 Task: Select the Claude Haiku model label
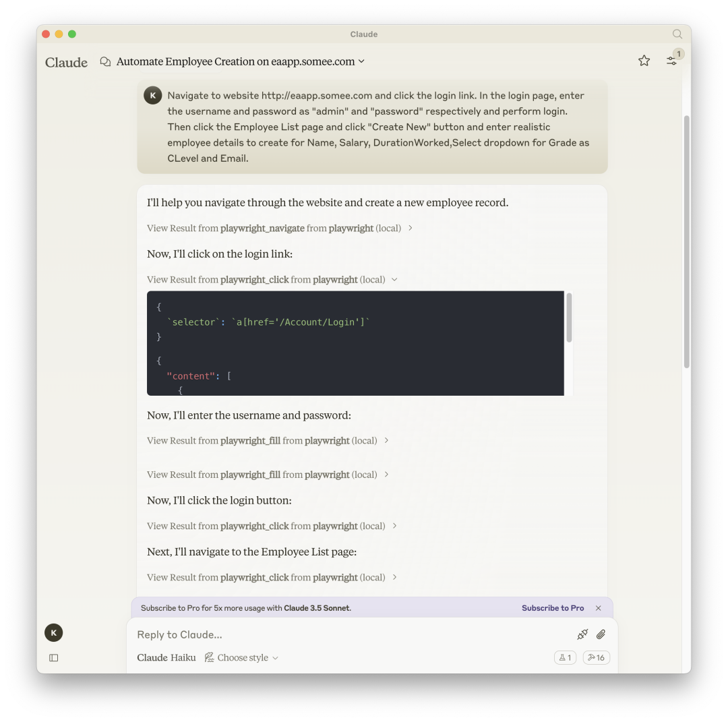point(166,657)
